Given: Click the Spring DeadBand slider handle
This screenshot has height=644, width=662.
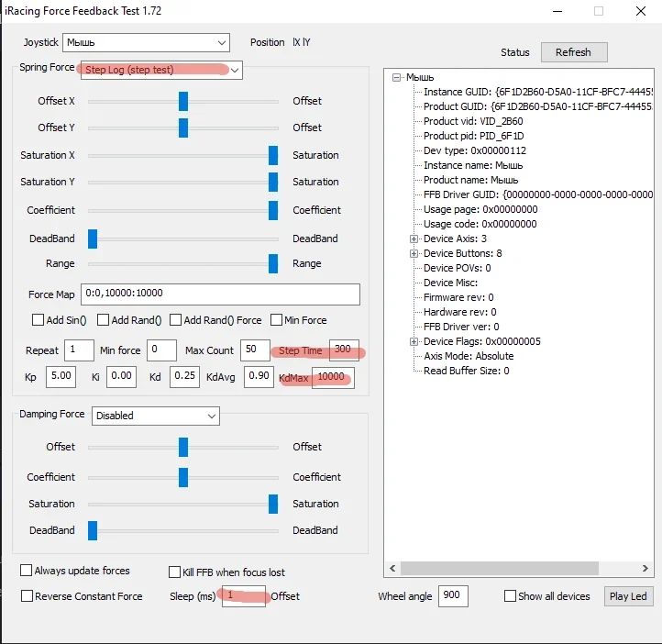Looking at the screenshot, I should coord(93,239).
